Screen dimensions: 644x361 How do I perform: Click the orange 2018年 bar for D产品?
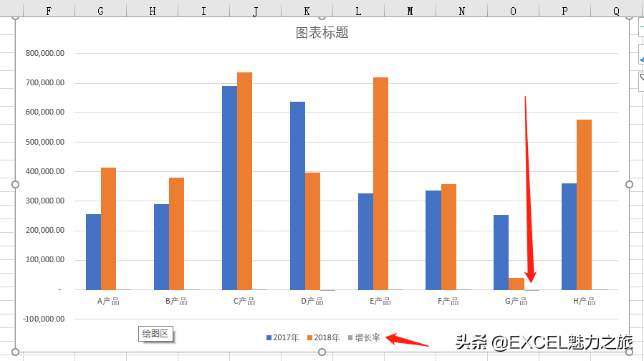(x=312, y=231)
